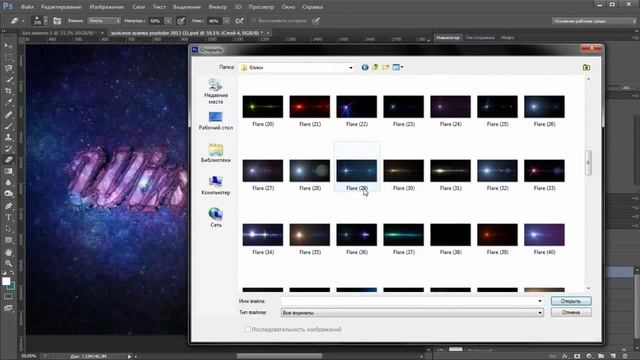Viewport: 640px width, 360px height.
Task: Select the Gradient tool
Action: pyautogui.click(x=9, y=171)
